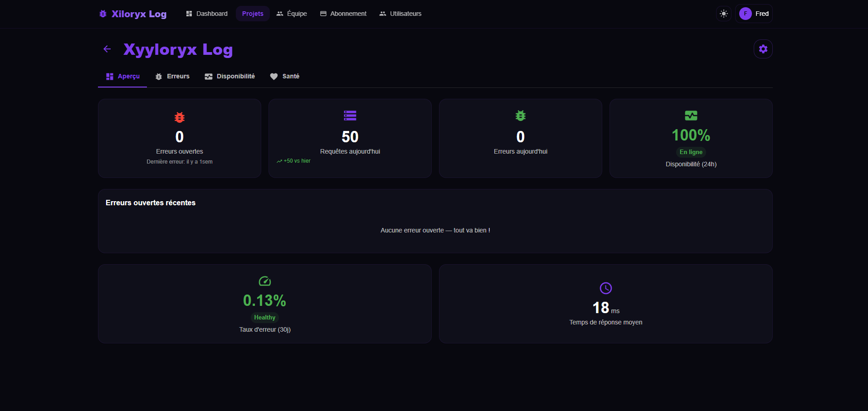Click the Erreurs aujourd'hui label
This screenshot has height=411, width=868.
(521, 151)
